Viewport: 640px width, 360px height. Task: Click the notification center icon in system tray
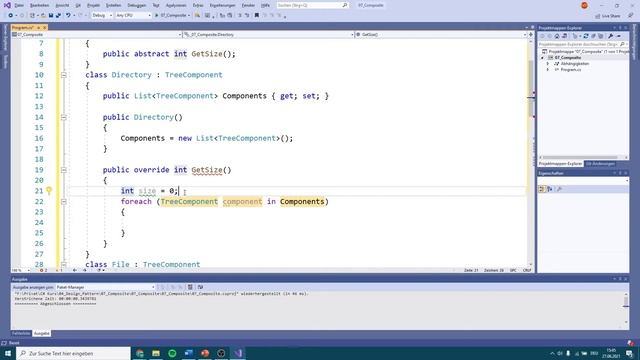pyautogui.click(x=630, y=353)
